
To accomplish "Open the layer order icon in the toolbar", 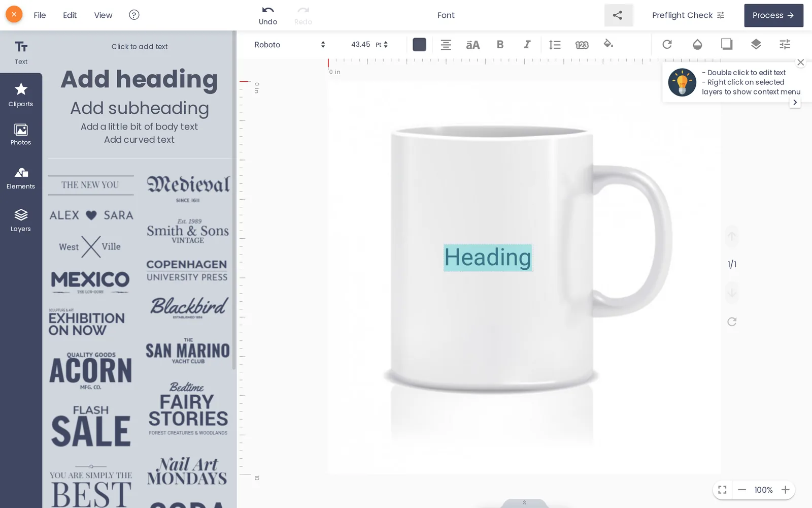I will pyautogui.click(x=756, y=44).
